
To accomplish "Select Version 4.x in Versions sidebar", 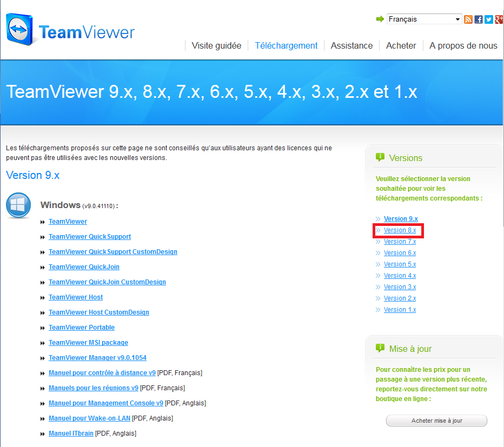I will [x=400, y=276].
